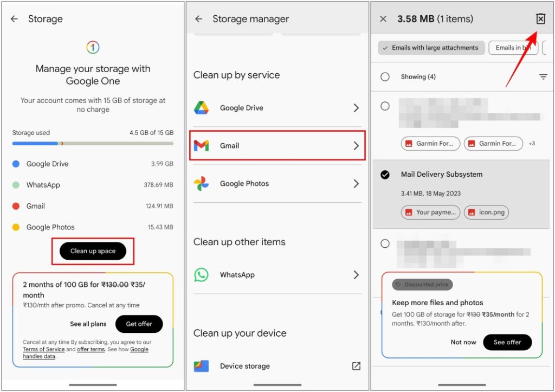This screenshot has height=392, width=555.
Task: Tap the Keep more files and photos heading
Action: [x=437, y=303]
